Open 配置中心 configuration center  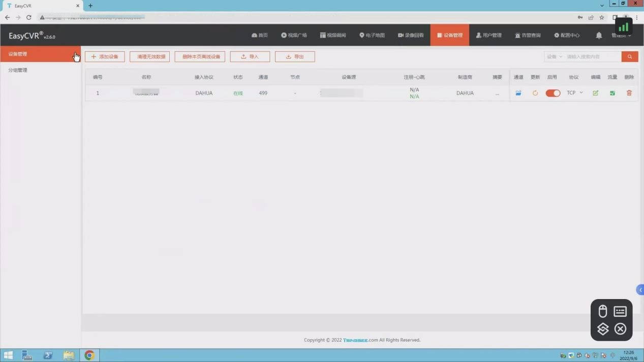[567, 35]
